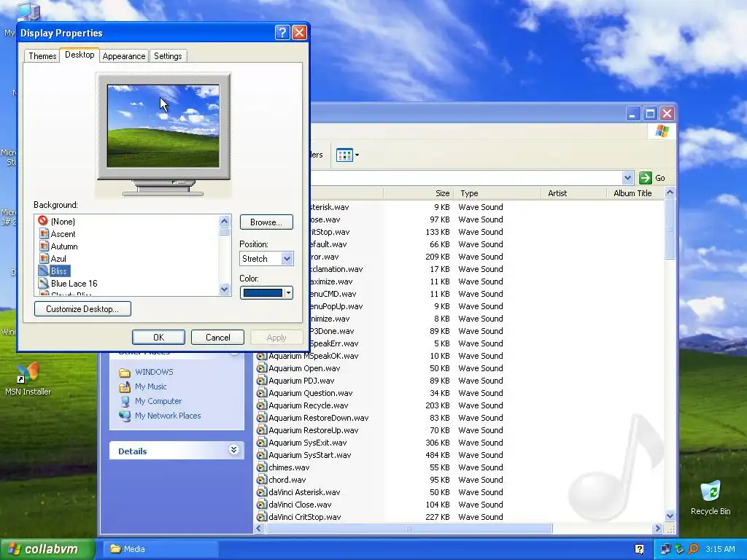Open the Position dropdown showing Stretch

click(287, 259)
